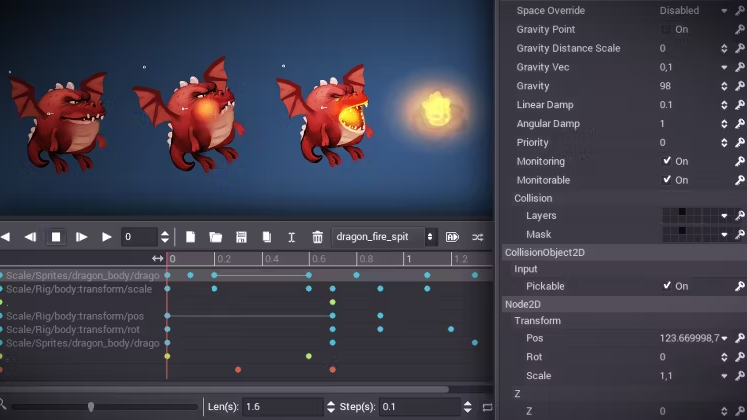The image size is (747, 420).
Task: Click the Node2D section header
Action: tap(625, 304)
